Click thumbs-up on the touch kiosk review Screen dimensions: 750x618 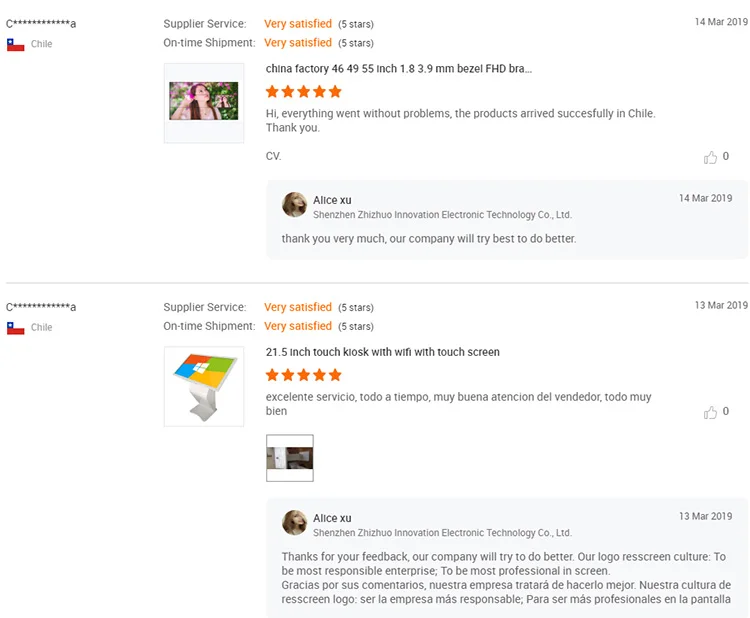point(711,412)
